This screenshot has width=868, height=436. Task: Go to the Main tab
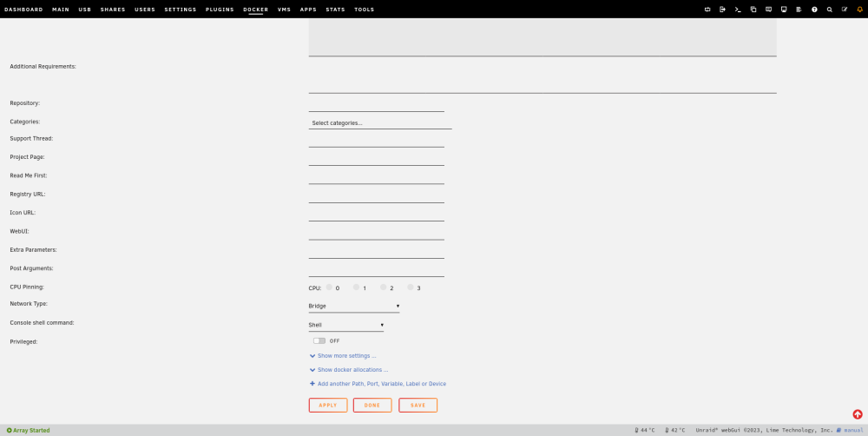(61, 10)
